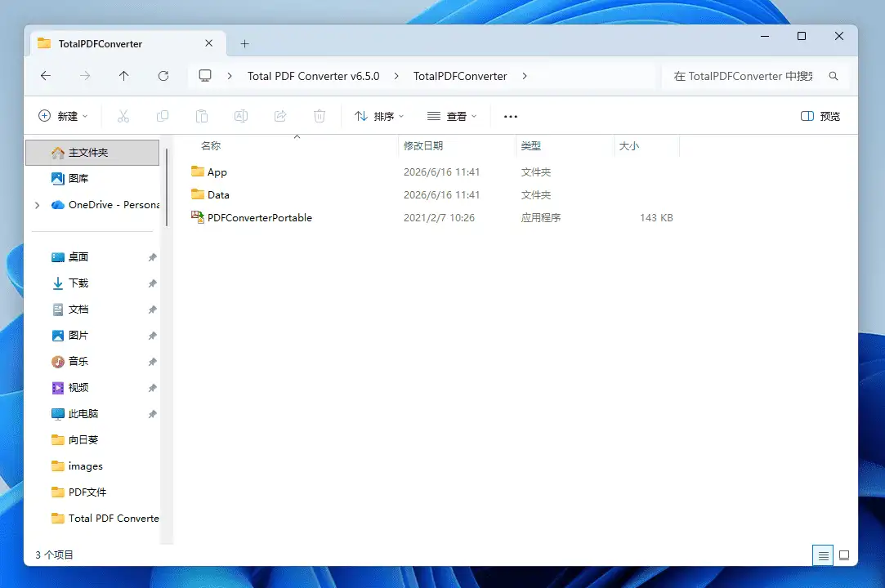The image size is (885, 588).
Task: Click the Paste clipboard icon
Action: coord(202,116)
